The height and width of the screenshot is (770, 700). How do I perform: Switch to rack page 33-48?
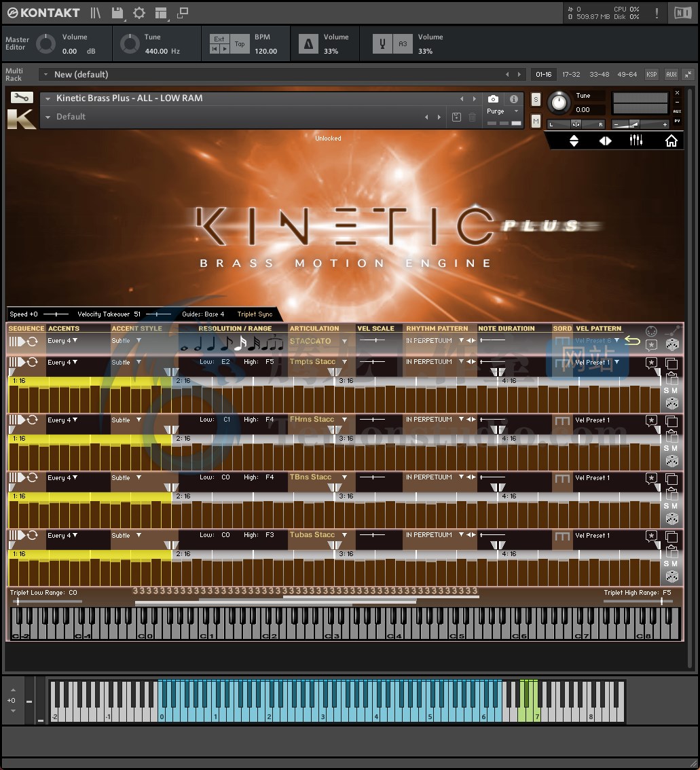pyautogui.click(x=599, y=75)
